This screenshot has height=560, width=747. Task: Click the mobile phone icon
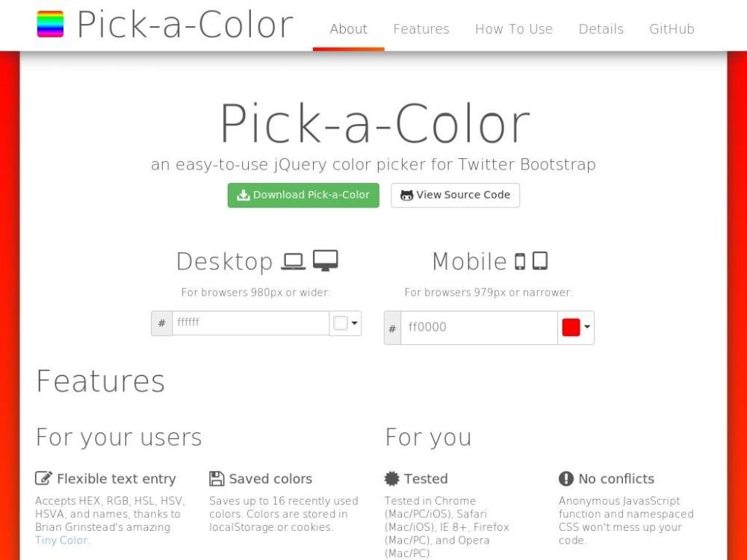click(520, 261)
